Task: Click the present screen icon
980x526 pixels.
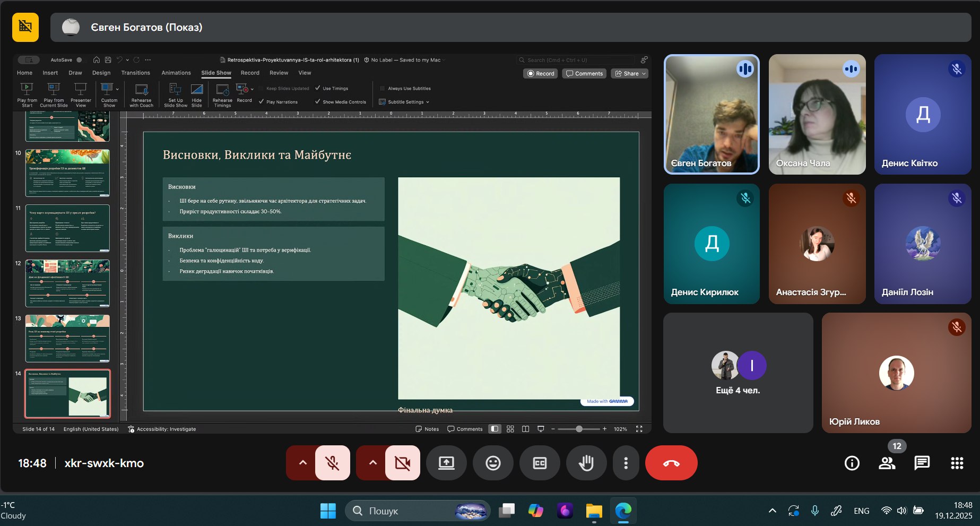Action: tap(446, 463)
